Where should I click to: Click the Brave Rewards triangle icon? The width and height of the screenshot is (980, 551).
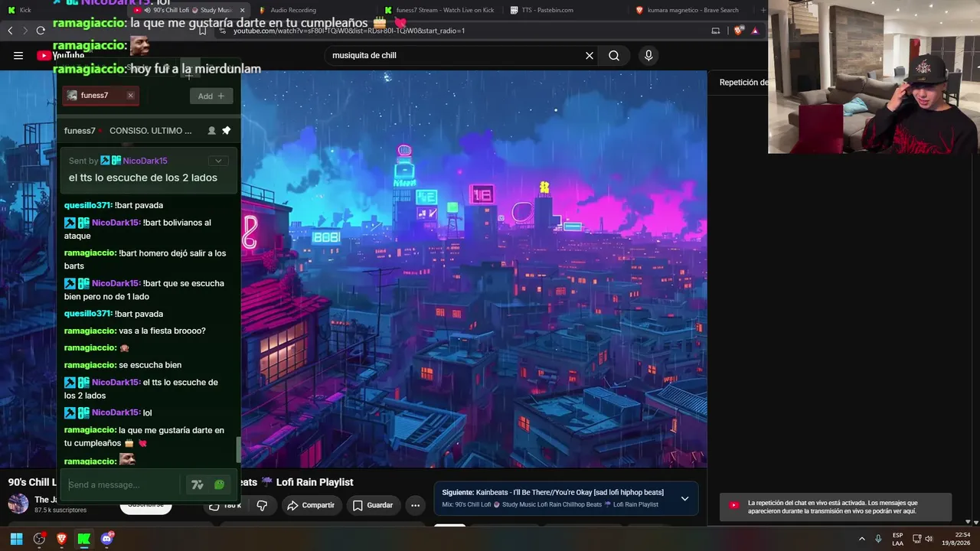(755, 31)
